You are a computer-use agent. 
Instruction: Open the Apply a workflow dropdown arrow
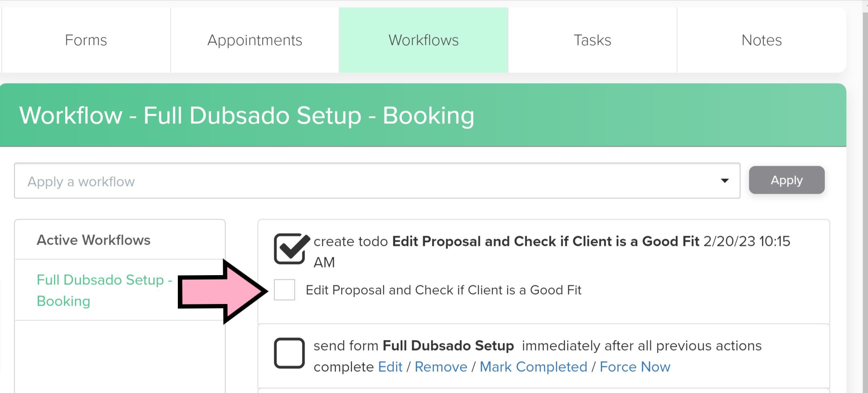pyautogui.click(x=725, y=181)
